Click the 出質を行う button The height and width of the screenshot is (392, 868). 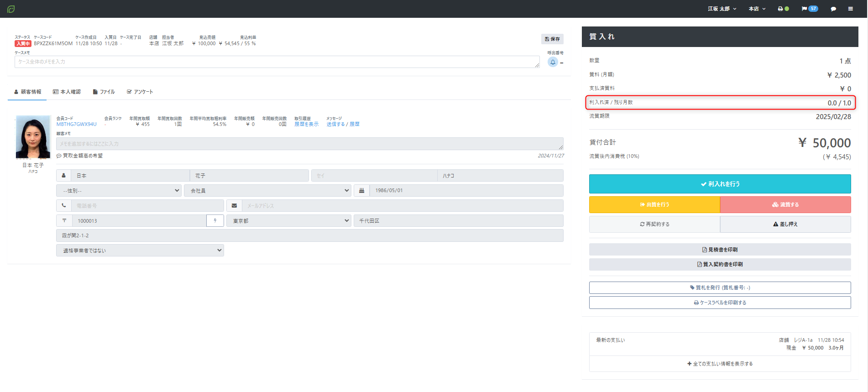point(654,204)
